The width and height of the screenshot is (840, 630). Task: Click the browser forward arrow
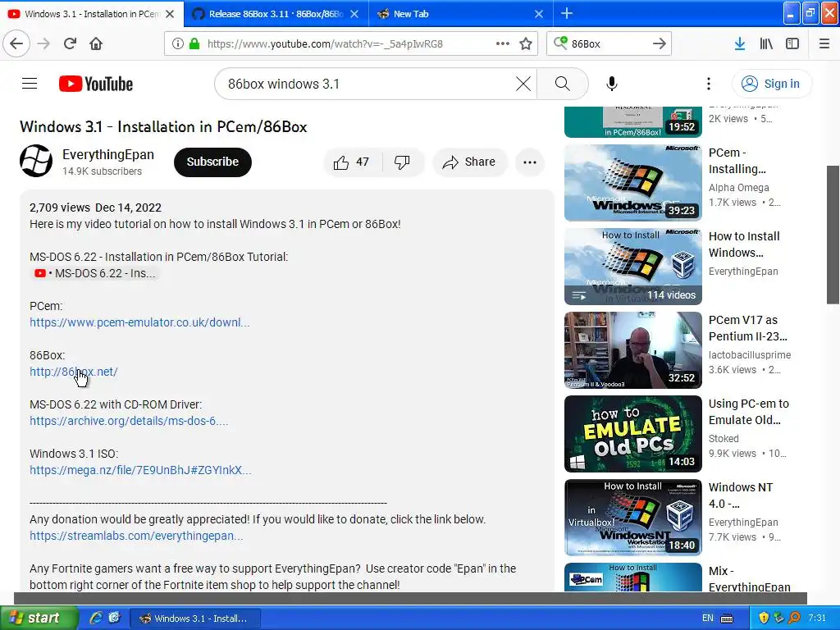43,43
